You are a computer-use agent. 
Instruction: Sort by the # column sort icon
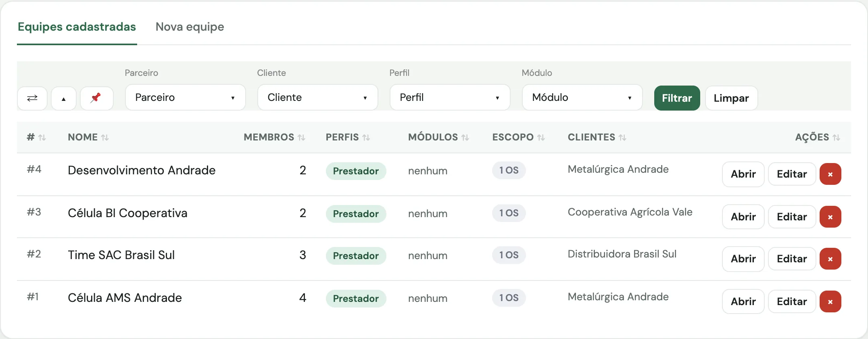point(42,138)
